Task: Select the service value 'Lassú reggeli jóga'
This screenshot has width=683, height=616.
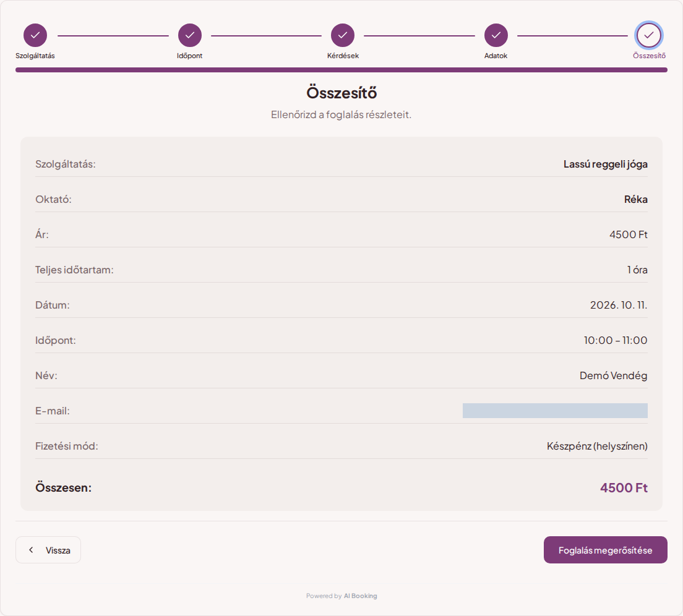Action: [606, 164]
